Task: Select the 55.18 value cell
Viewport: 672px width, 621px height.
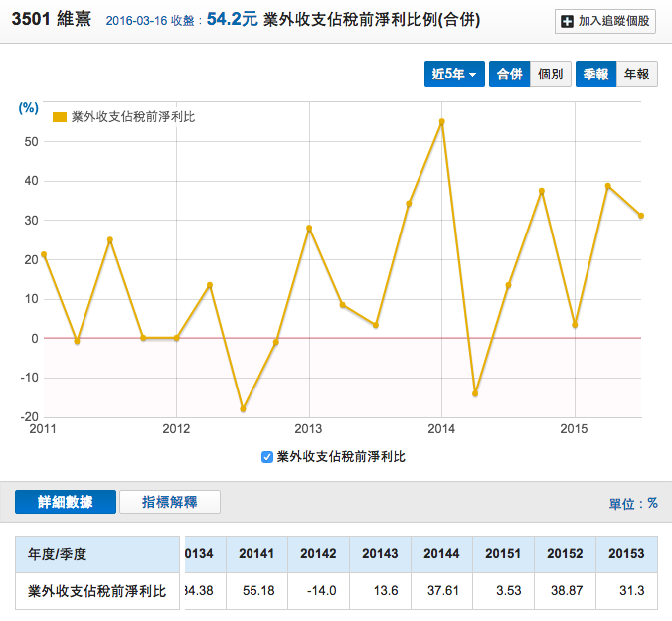Action: 257,590
